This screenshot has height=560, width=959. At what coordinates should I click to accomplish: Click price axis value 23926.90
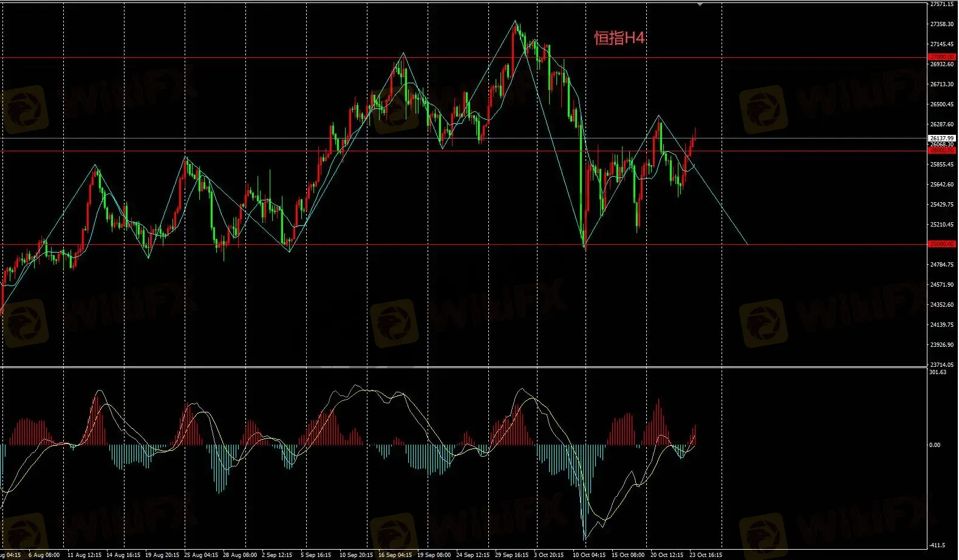pos(942,345)
